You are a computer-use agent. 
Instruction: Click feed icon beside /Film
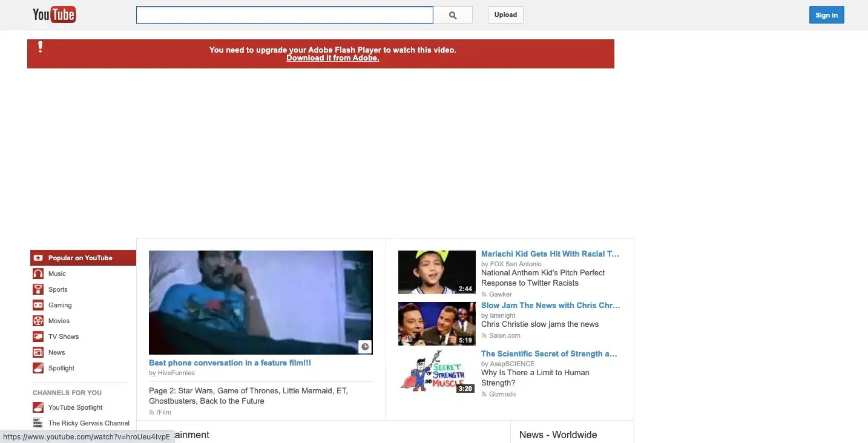152,412
